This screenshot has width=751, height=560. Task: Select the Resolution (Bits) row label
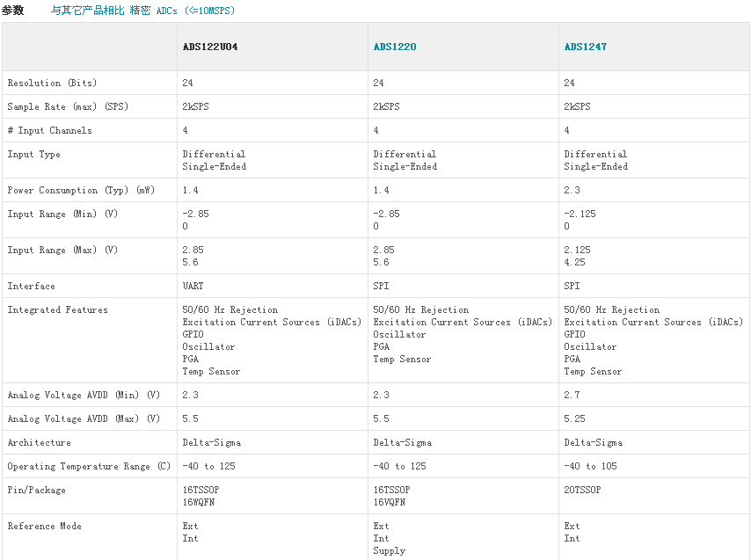pyautogui.click(x=52, y=83)
